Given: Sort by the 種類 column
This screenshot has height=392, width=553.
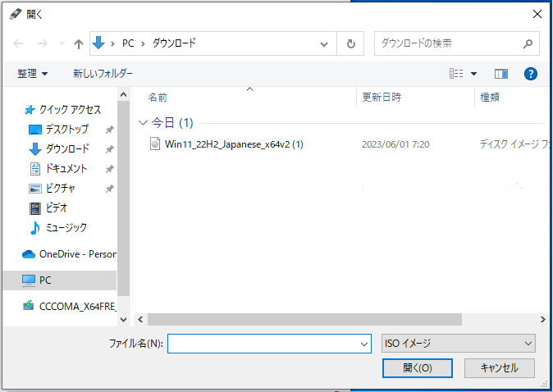Looking at the screenshot, I should click(490, 97).
